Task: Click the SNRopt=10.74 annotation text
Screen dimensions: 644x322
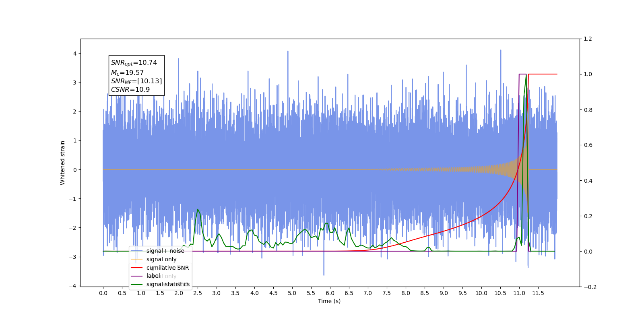Action: pyautogui.click(x=134, y=63)
